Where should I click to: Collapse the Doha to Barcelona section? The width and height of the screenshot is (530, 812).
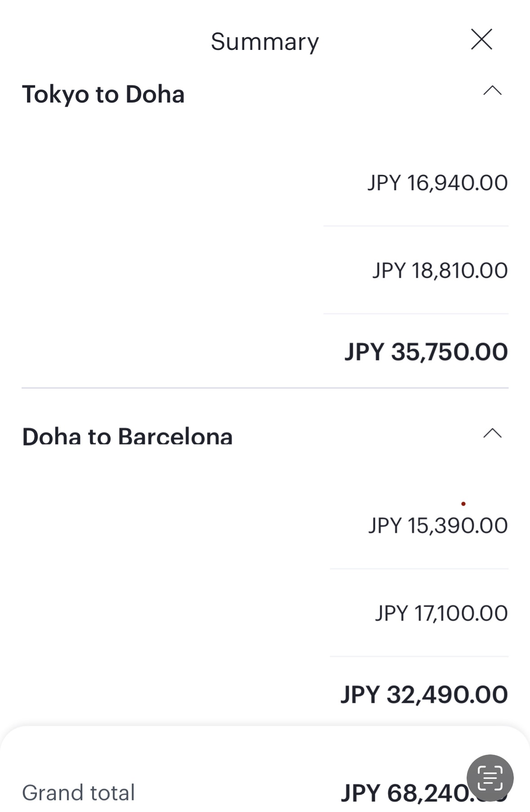(492, 433)
